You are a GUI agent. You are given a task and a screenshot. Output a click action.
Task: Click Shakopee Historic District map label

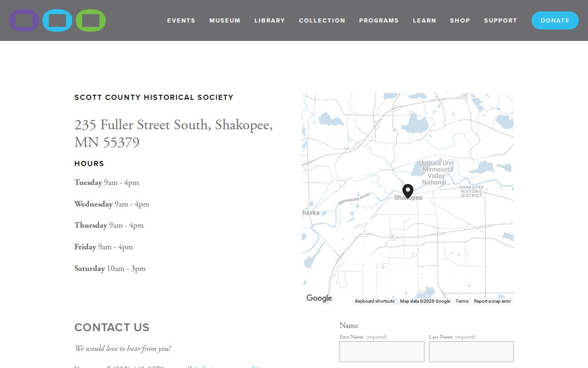click(x=472, y=191)
